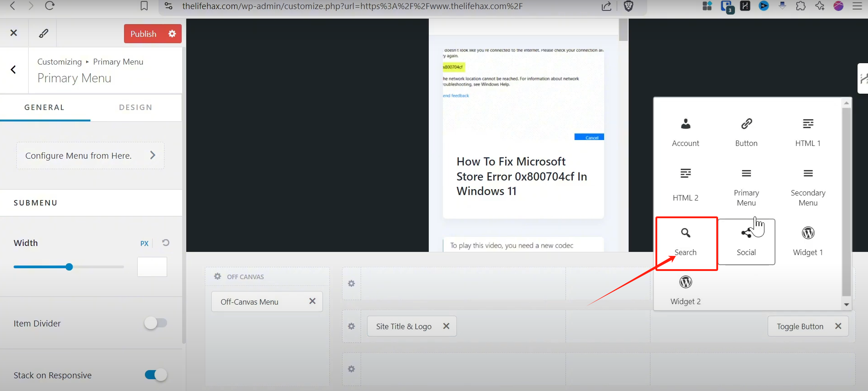Open the Microsoft Store Error article title
Screen dimensions: 868x391
[x=521, y=176]
